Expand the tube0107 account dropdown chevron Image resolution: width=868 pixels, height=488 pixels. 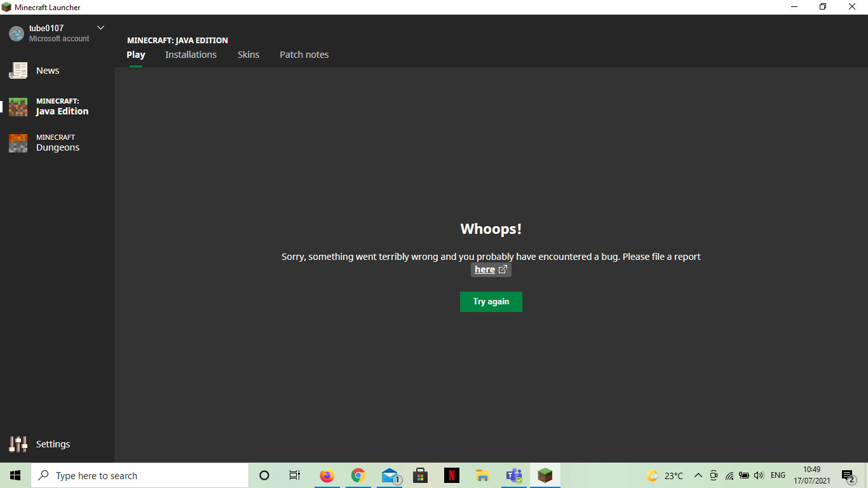coord(100,27)
